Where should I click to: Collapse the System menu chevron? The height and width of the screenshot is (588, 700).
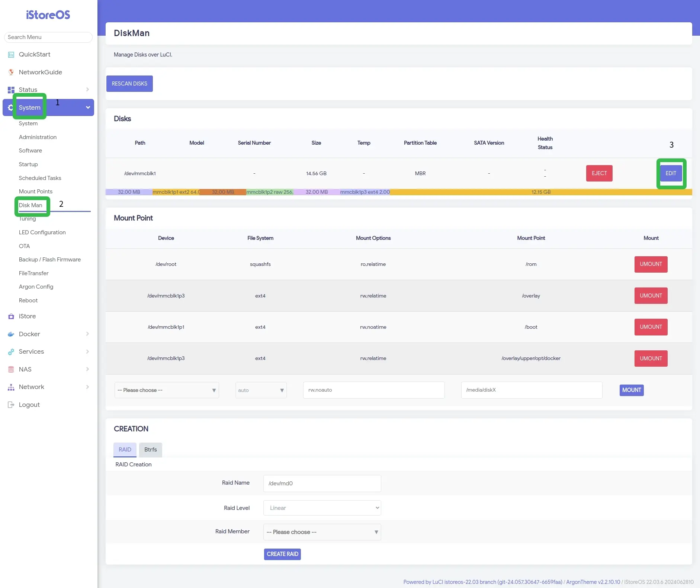tap(88, 107)
